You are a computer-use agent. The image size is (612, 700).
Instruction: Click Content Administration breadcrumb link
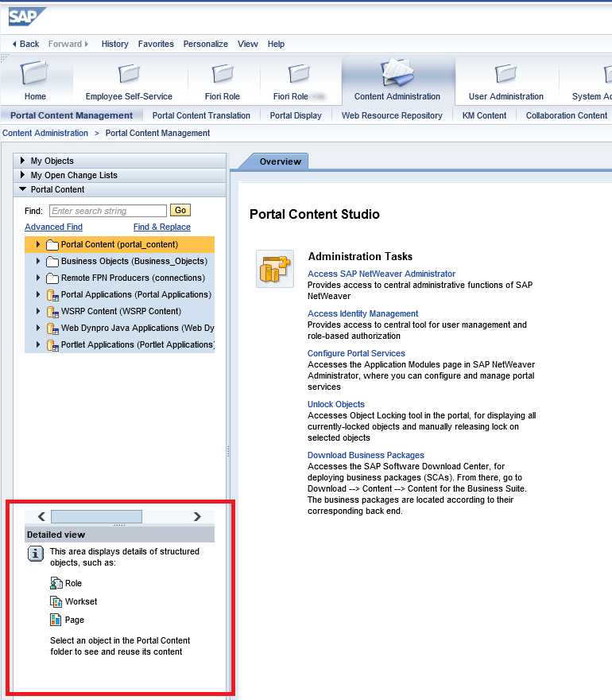pos(45,133)
